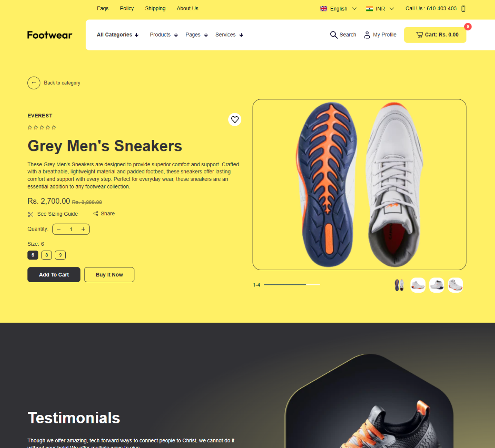The width and height of the screenshot is (495, 448).
Task: Click the image slider progress bar
Action: 292,285
